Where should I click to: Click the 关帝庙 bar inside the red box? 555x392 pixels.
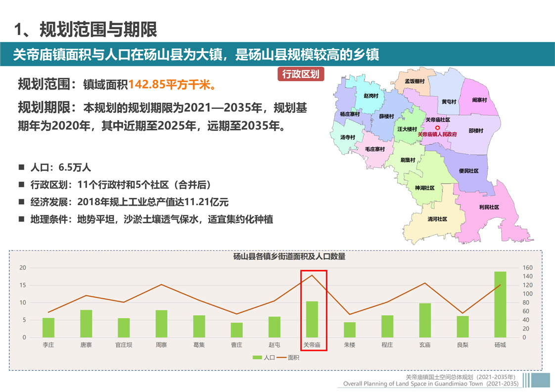click(312, 319)
